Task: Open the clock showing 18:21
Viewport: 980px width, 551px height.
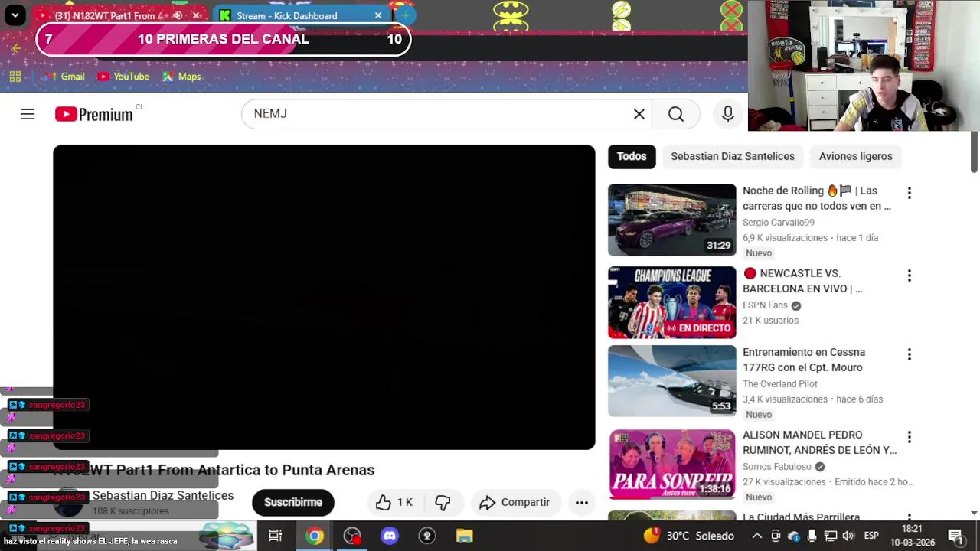Action: [x=913, y=536]
